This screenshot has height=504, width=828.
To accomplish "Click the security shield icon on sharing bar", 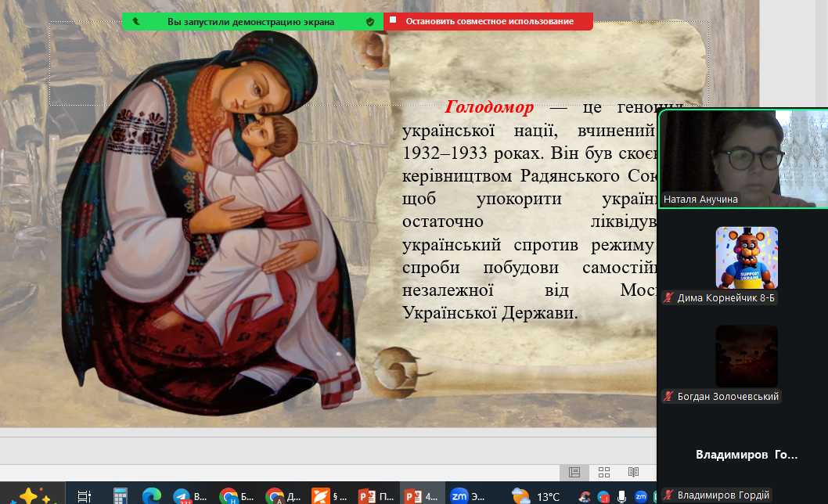I will pos(370,21).
